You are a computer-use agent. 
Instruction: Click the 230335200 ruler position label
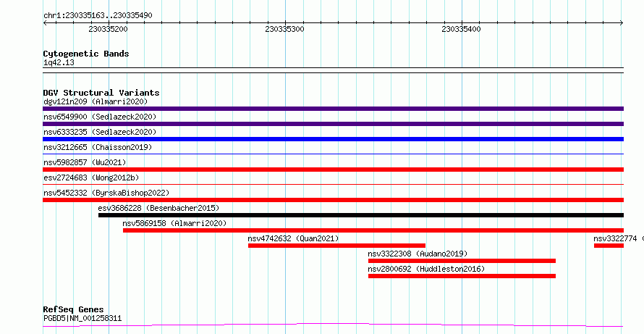pos(108,29)
